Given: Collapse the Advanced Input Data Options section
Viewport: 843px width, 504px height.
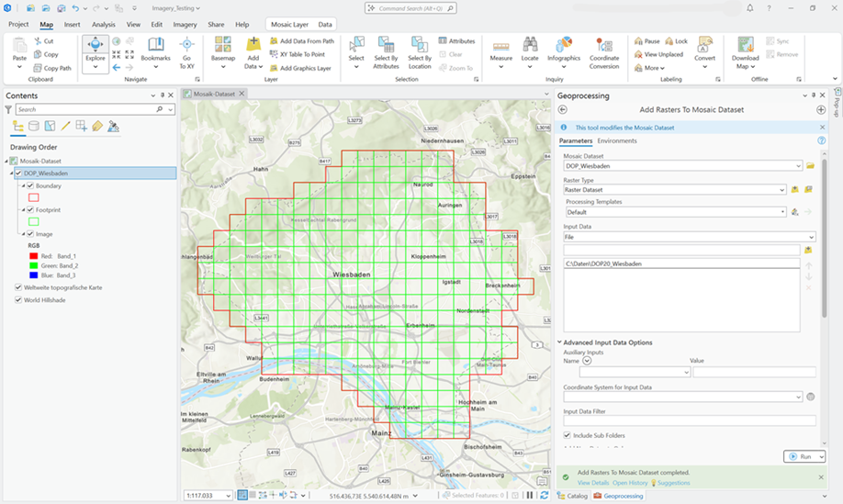Looking at the screenshot, I should coord(560,342).
